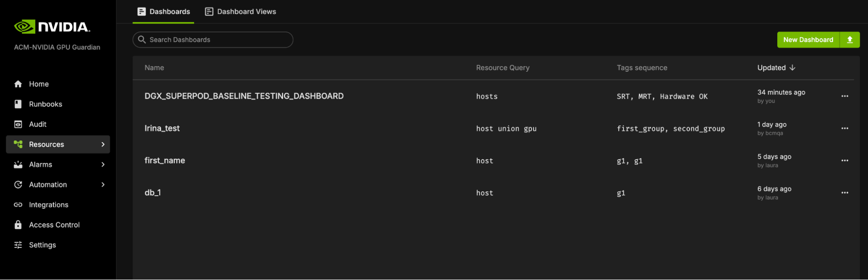Click the upload arrow beside New Dashboard
The height and width of the screenshot is (280, 868).
[x=850, y=40]
